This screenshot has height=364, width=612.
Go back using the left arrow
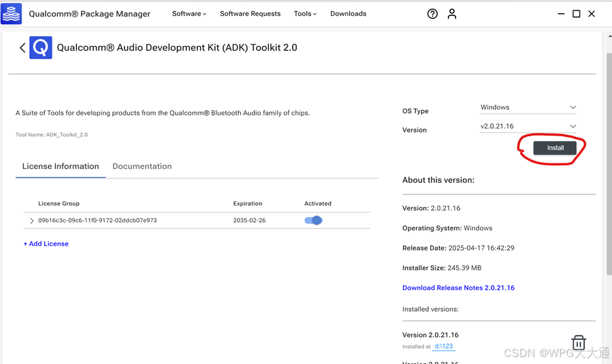pyautogui.click(x=23, y=47)
